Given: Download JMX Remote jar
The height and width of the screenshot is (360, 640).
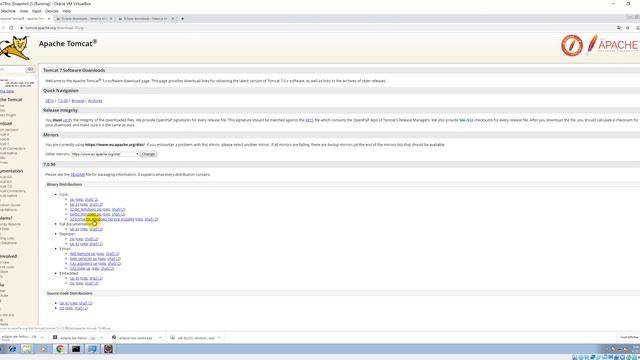Looking at the screenshot, I should point(82,254).
